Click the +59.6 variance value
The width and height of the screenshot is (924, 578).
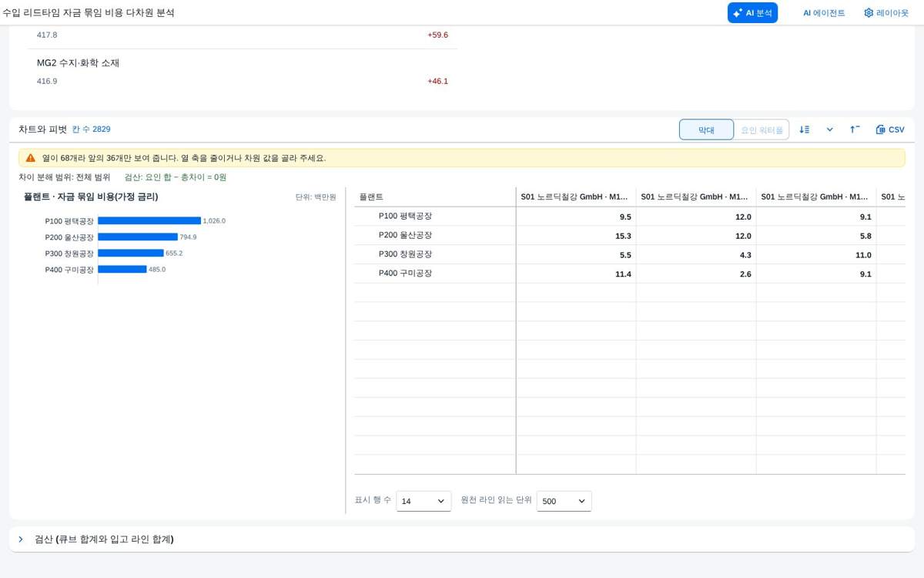(437, 35)
